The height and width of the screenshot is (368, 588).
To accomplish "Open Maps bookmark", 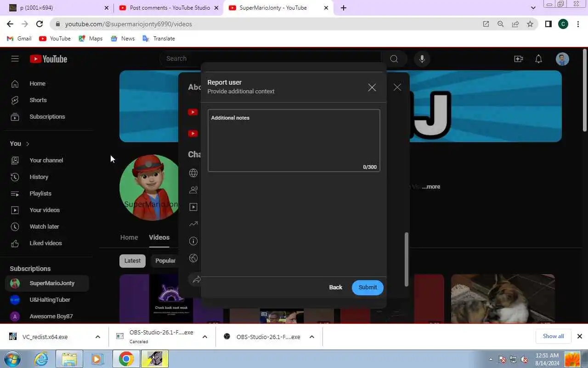I will tap(90, 39).
